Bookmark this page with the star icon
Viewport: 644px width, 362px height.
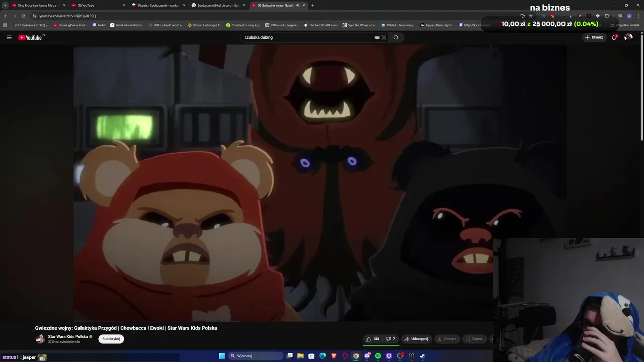[531, 16]
